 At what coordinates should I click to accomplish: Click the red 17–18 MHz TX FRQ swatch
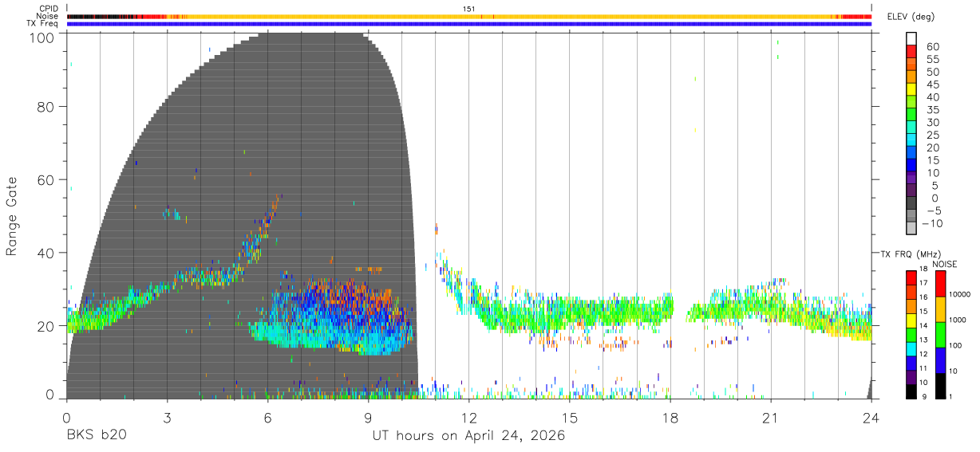tap(911, 277)
